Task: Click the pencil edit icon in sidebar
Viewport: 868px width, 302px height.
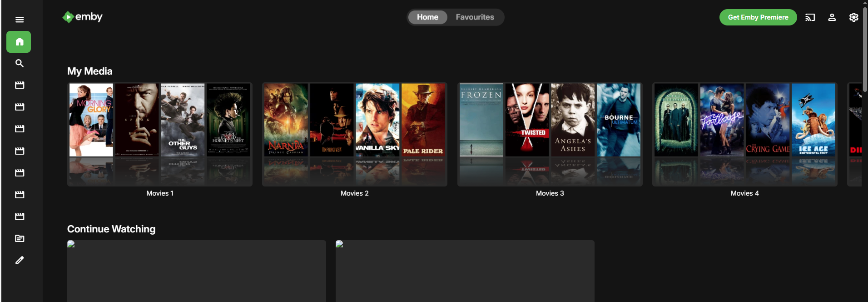Action: point(19,260)
